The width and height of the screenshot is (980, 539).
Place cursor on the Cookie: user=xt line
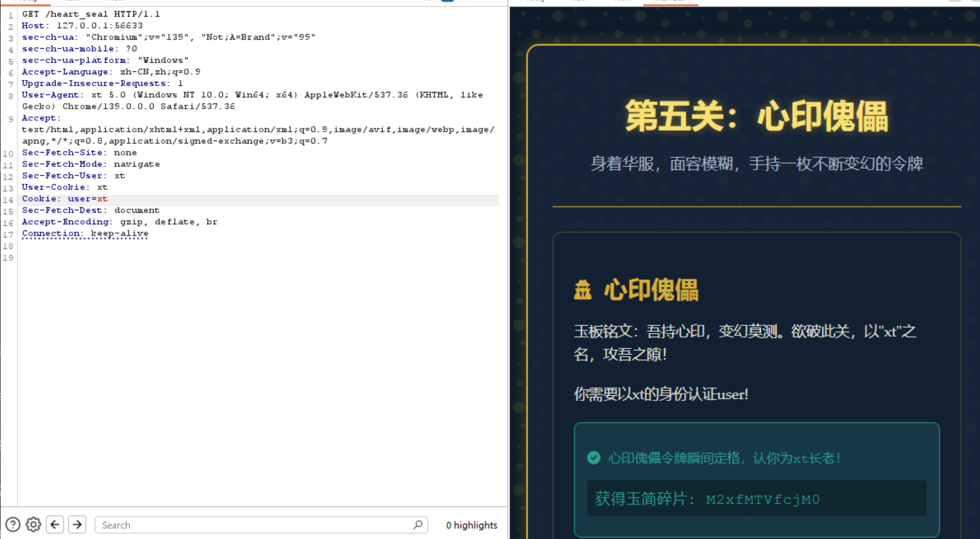coord(65,199)
